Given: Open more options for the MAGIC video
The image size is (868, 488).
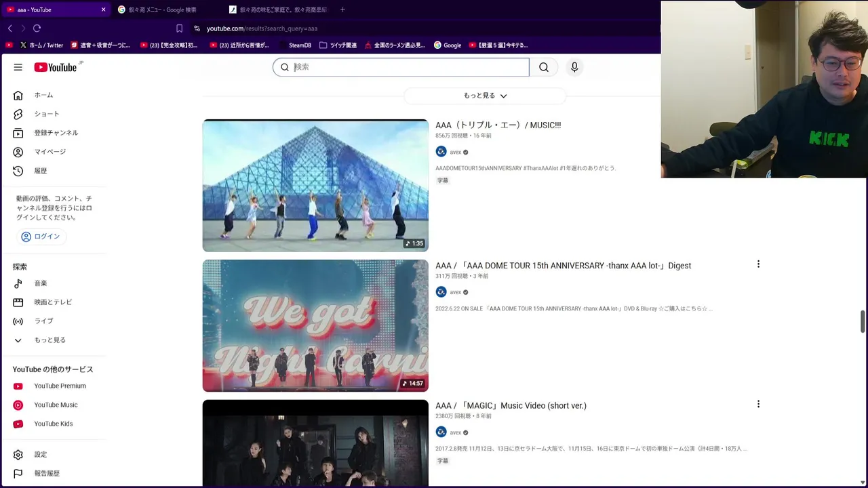Looking at the screenshot, I should tap(758, 405).
